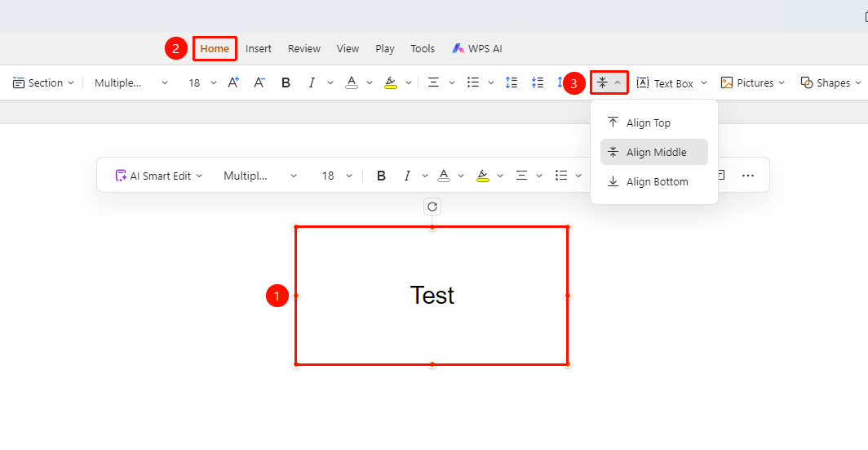Expand the Section dropdown arrow
868x450 pixels.
[71, 82]
